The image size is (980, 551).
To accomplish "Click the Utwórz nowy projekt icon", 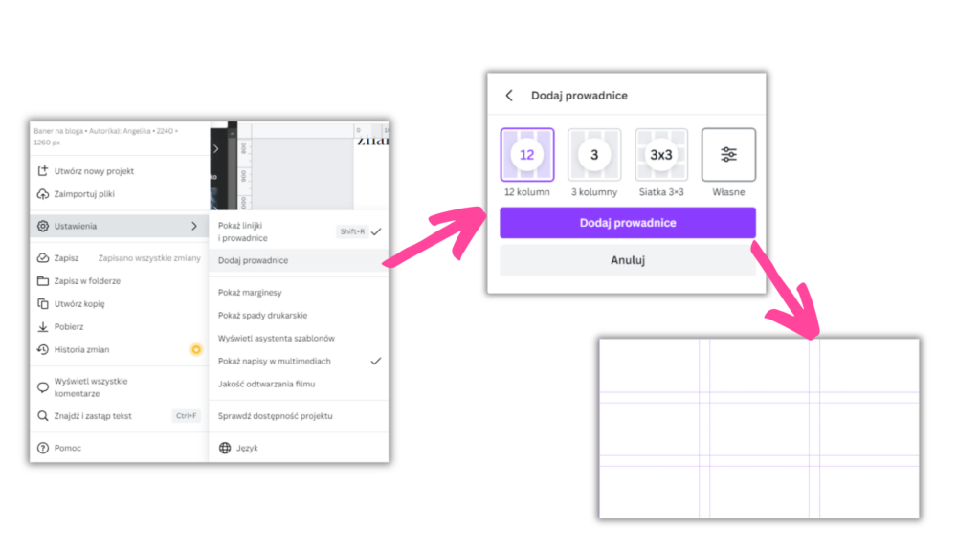I will tap(42, 171).
